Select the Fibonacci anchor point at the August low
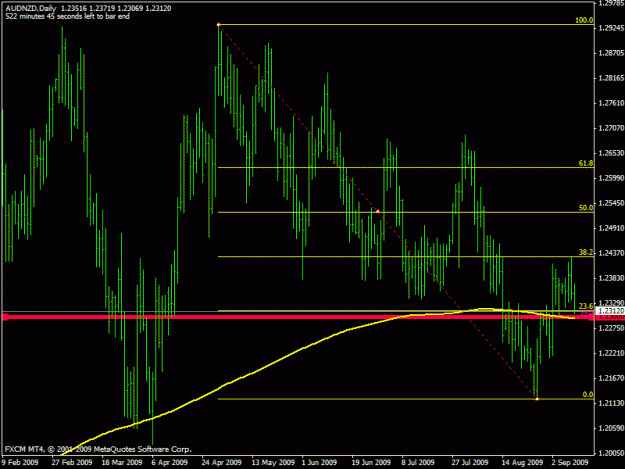The image size is (625, 469). pyautogui.click(x=537, y=398)
